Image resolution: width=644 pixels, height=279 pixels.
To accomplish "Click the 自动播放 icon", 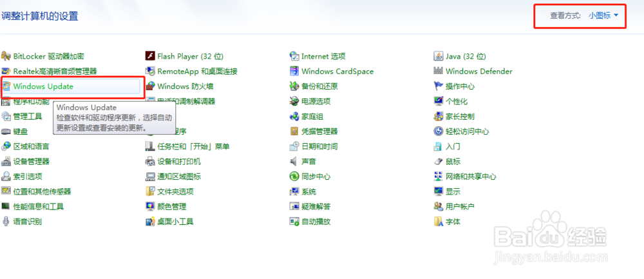I will pyautogui.click(x=294, y=222).
